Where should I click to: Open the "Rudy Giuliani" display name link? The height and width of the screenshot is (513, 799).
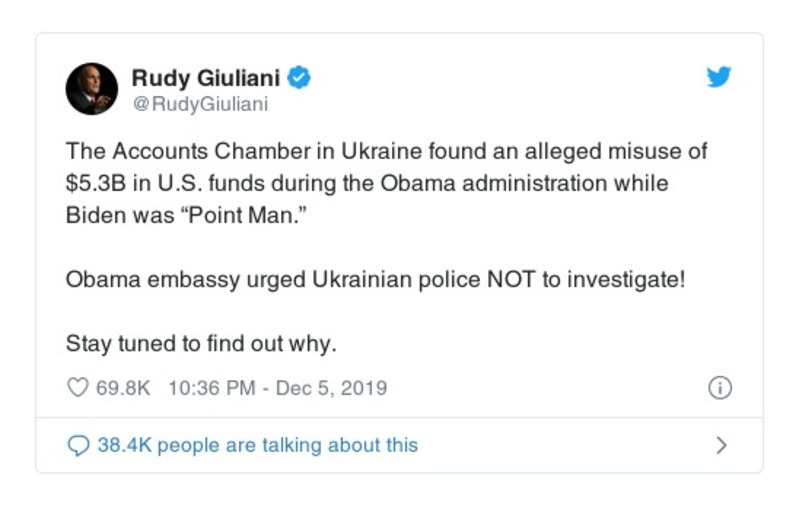point(206,76)
